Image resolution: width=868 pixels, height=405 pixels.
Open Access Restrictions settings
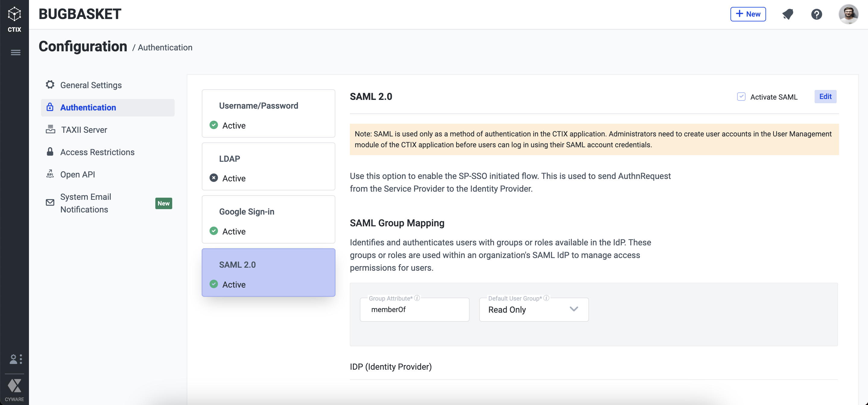97,152
